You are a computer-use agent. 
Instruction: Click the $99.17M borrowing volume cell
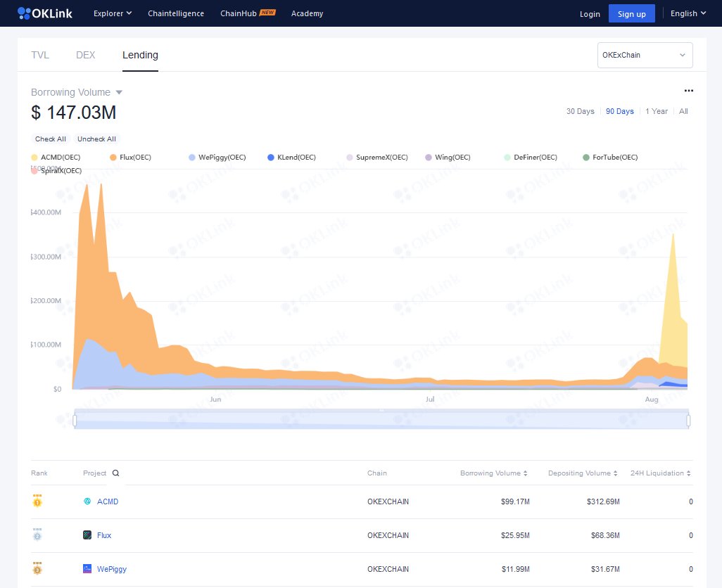tap(515, 501)
